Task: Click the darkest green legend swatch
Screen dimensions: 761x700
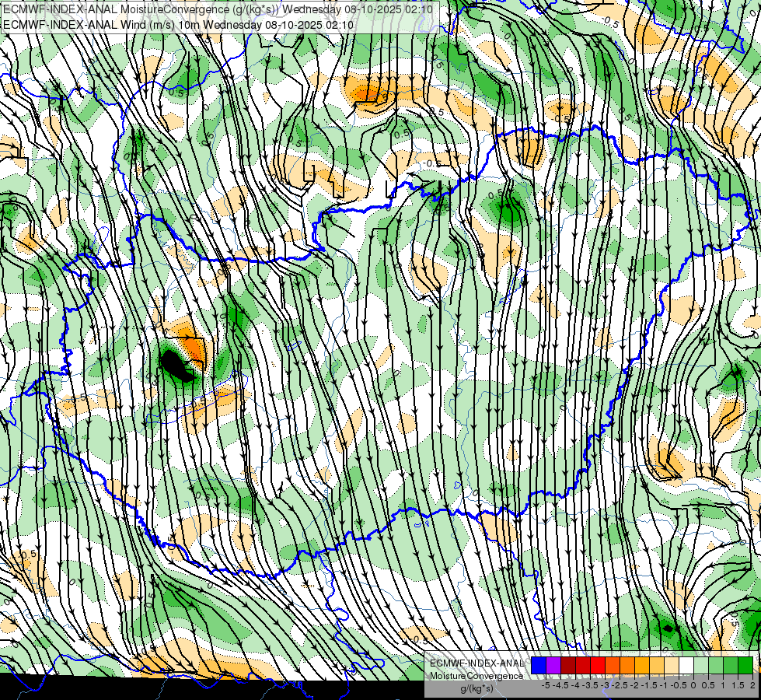Action: pyautogui.click(x=745, y=665)
